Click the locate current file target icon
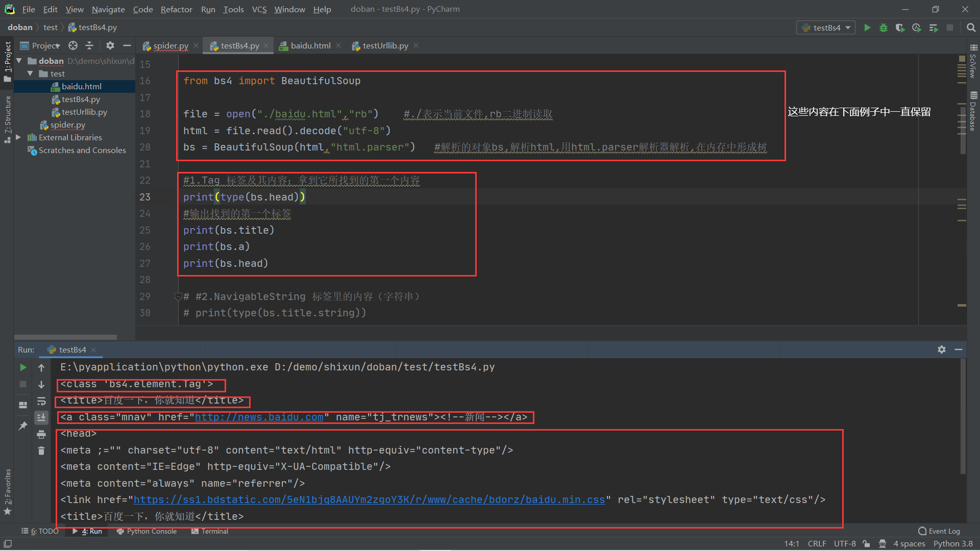Screen dimensions: 980x551 point(73,45)
